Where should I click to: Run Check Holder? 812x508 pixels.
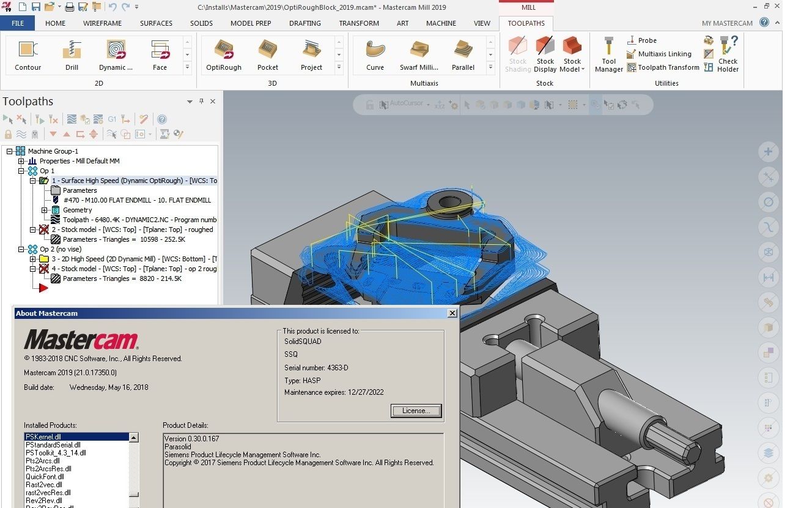[728, 54]
